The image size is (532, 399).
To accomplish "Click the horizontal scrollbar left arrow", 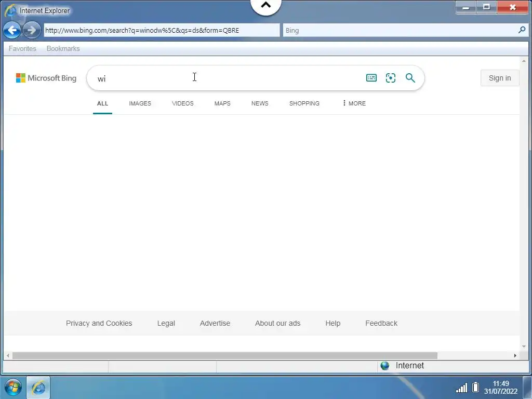I will pos(8,355).
